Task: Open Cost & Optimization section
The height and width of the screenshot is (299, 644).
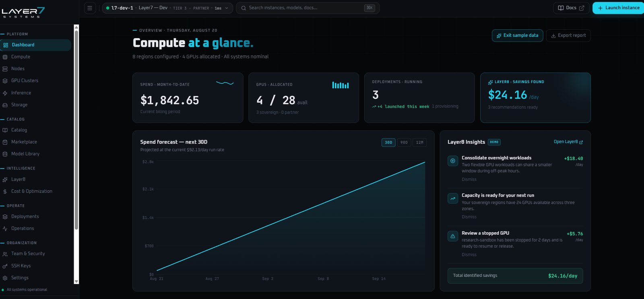Action: [x=35, y=191]
